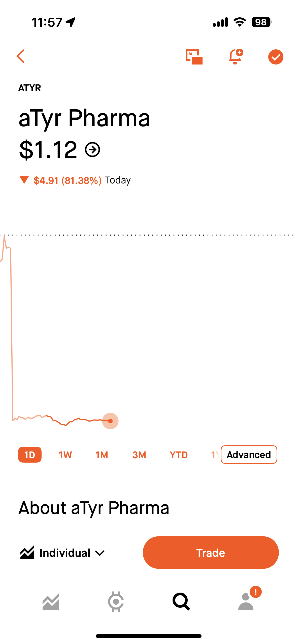Add a price alert bell

coord(236,57)
